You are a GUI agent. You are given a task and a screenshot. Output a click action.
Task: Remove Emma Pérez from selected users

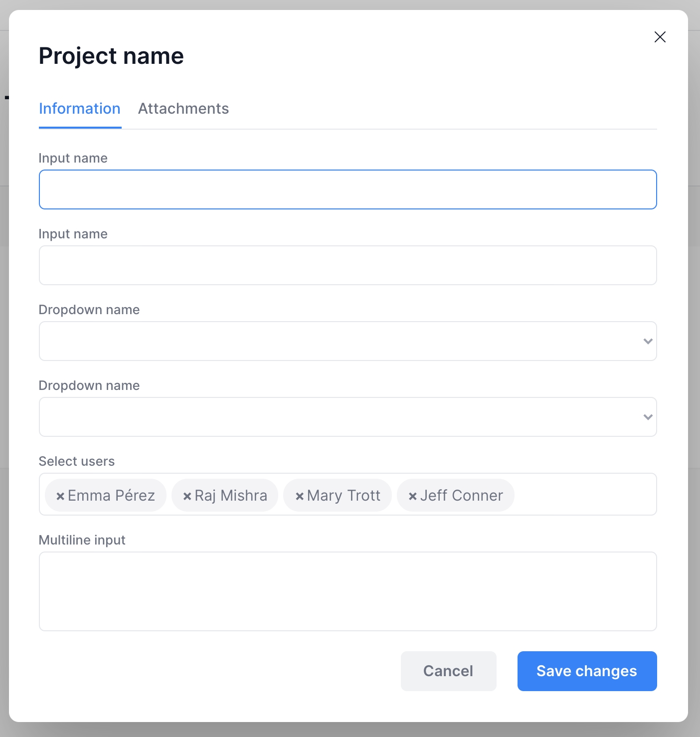60,496
